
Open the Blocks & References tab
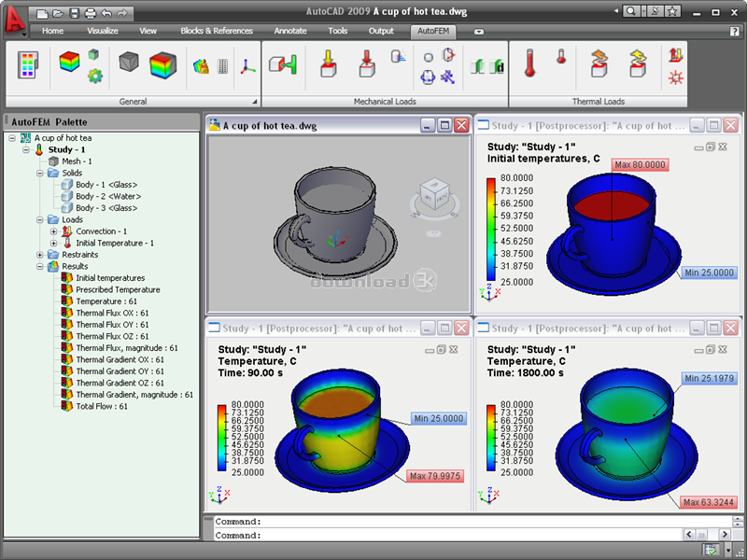(217, 31)
